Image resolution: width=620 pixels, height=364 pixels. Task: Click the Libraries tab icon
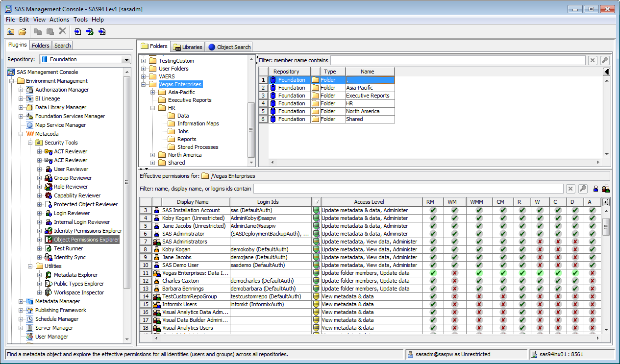pyautogui.click(x=177, y=47)
